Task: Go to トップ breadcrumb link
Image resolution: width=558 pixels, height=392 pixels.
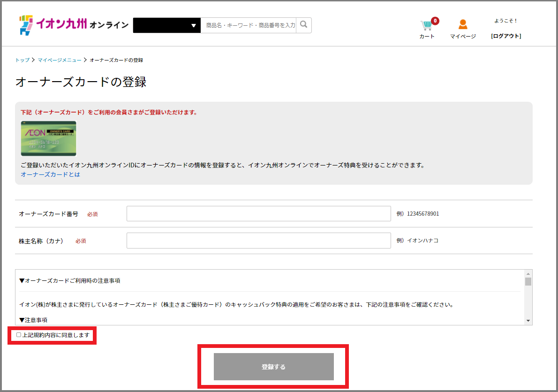Action: tap(22, 60)
